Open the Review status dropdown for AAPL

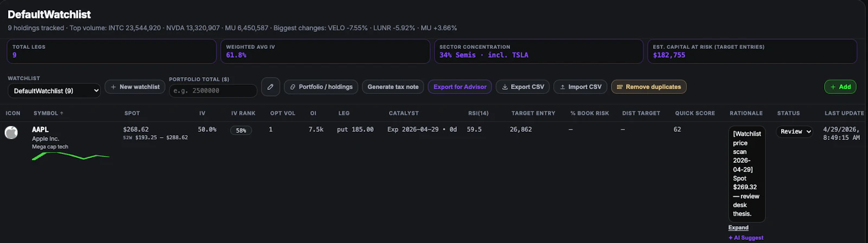[795, 132]
